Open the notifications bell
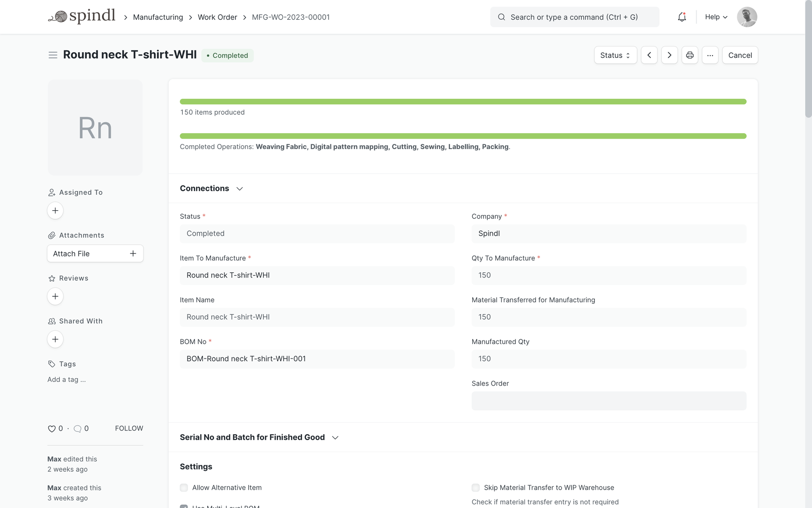Viewport: 812px width, 508px height. 682,16
